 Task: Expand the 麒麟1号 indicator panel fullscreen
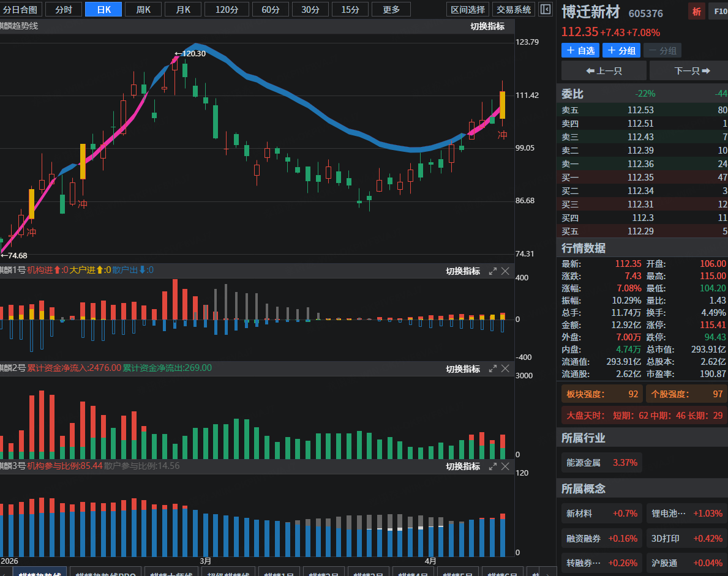click(492, 271)
